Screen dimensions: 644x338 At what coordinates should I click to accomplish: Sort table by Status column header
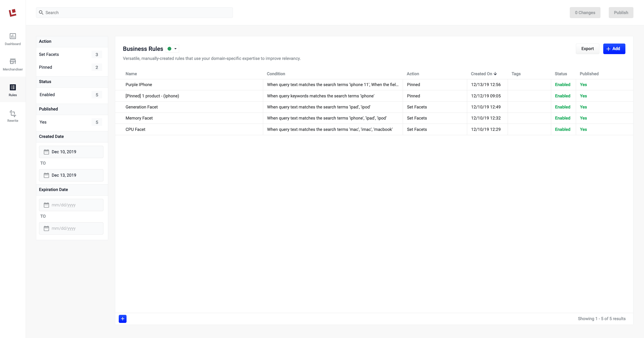tap(561, 74)
